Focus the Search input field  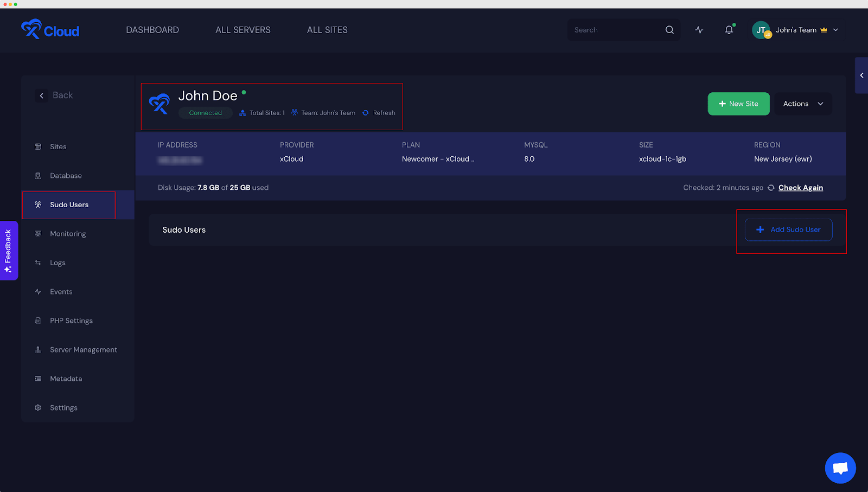coord(616,30)
